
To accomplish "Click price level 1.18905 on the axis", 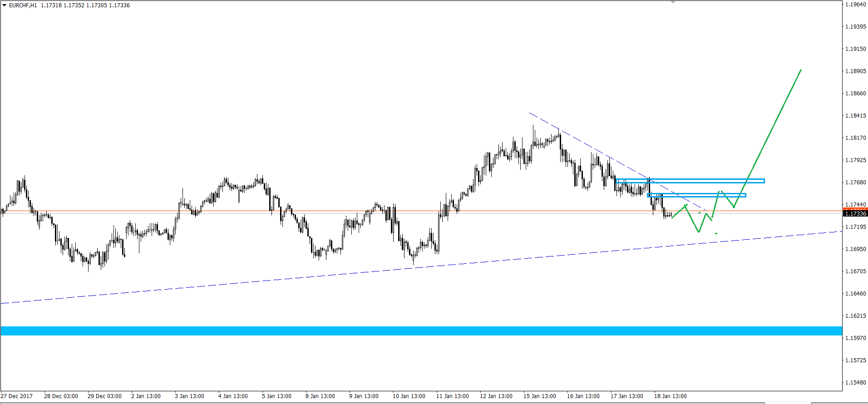I will 855,71.
